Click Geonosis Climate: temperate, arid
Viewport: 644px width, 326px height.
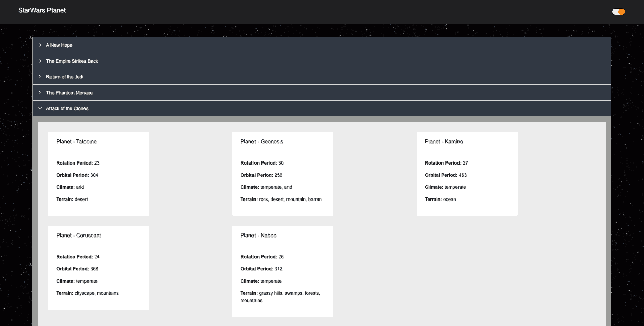coord(266,187)
